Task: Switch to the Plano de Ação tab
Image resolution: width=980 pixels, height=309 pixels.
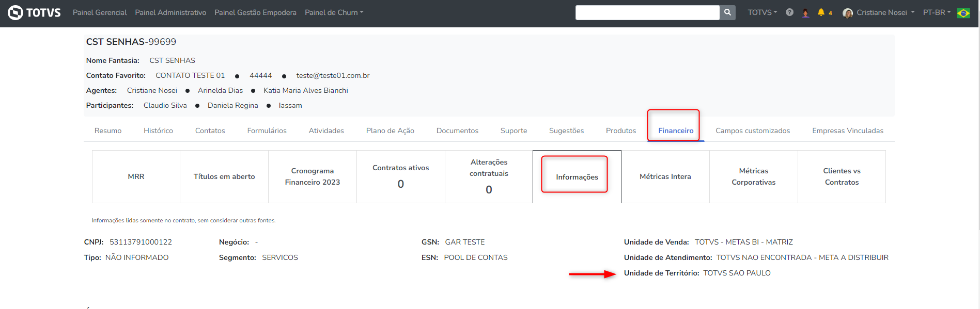Action: point(390,131)
